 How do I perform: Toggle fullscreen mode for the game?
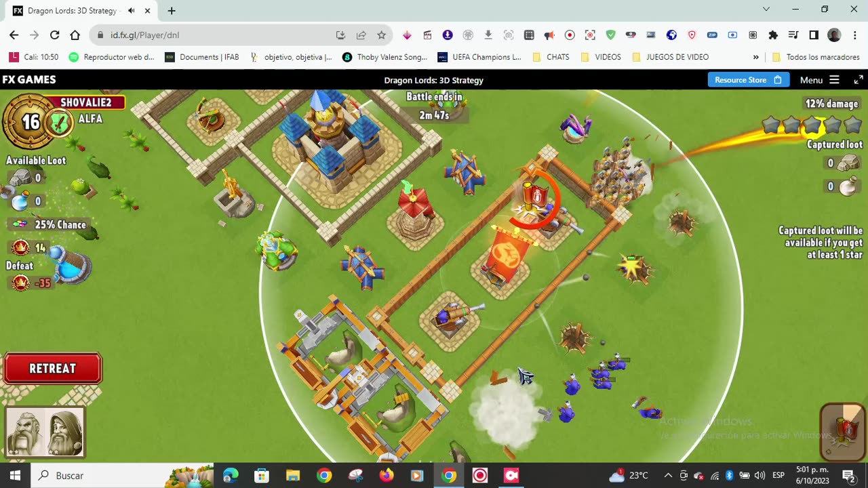coord(858,80)
